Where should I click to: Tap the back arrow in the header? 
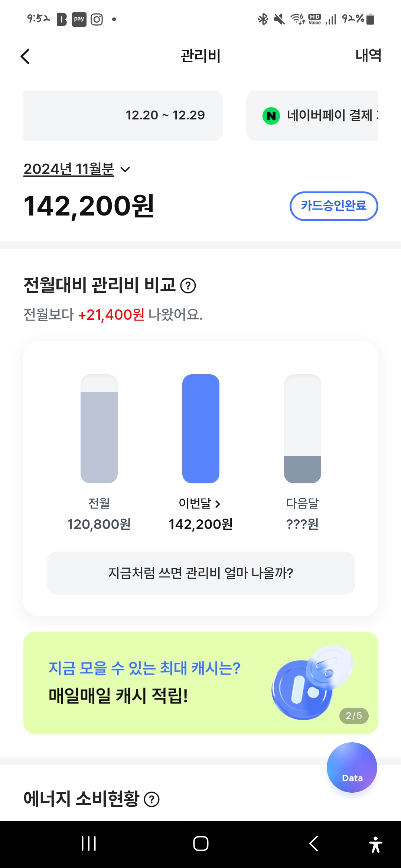pos(25,56)
